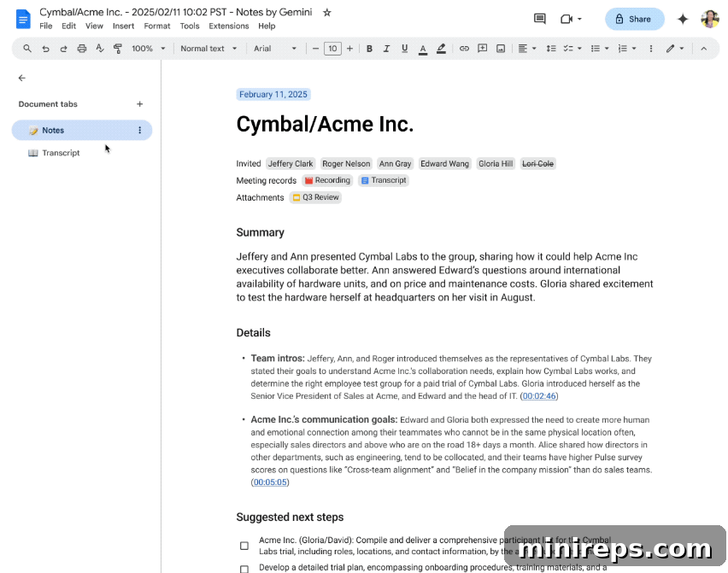The width and height of the screenshot is (728, 573).
Task: Open the View menu
Action: tap(94, 26)
